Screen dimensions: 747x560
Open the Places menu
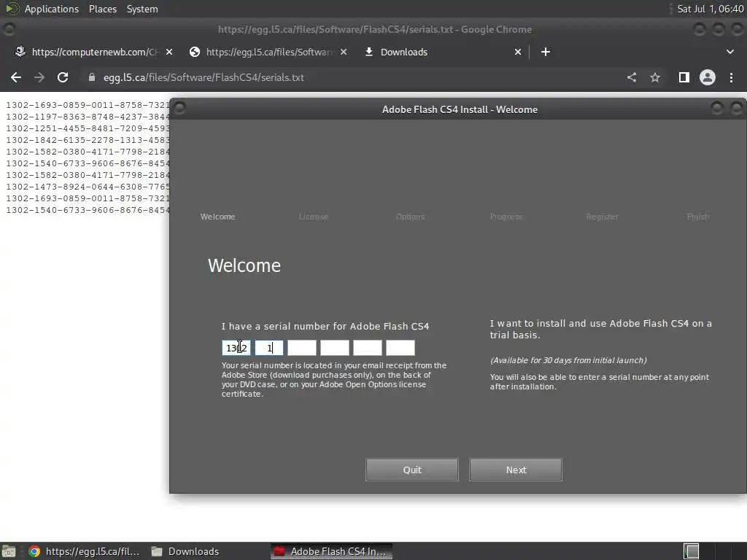click(x=103, y=9)
